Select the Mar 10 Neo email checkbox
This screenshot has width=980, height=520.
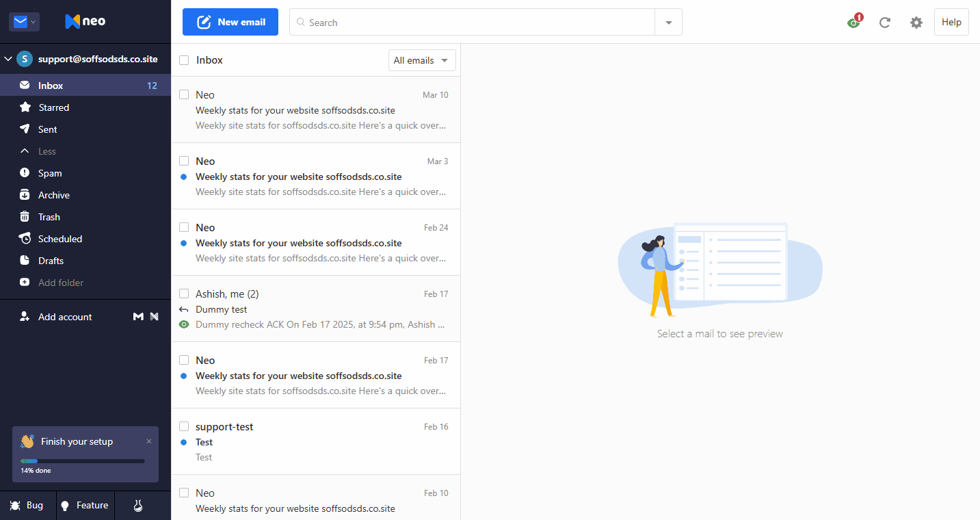[x=184, y=94]
